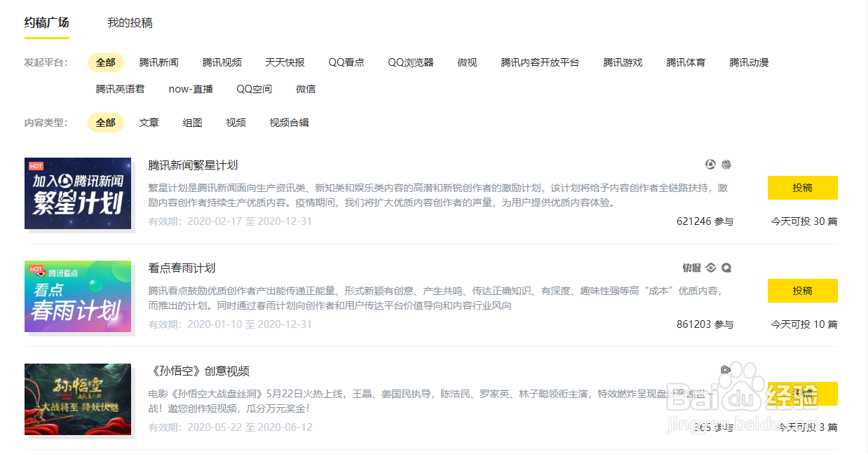The image size is (868, 454).
Task: Filter platform by 腾讯视频
Action: (222, 62)
